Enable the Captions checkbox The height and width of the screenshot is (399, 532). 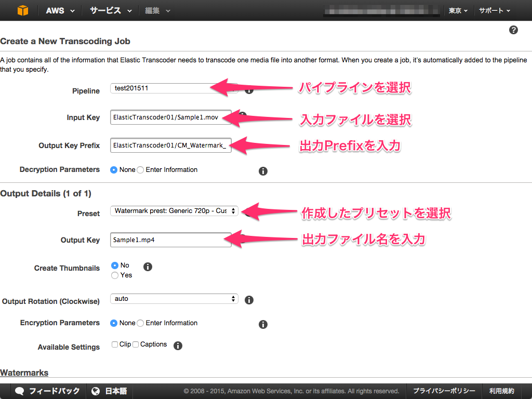[x=135, y=344]
